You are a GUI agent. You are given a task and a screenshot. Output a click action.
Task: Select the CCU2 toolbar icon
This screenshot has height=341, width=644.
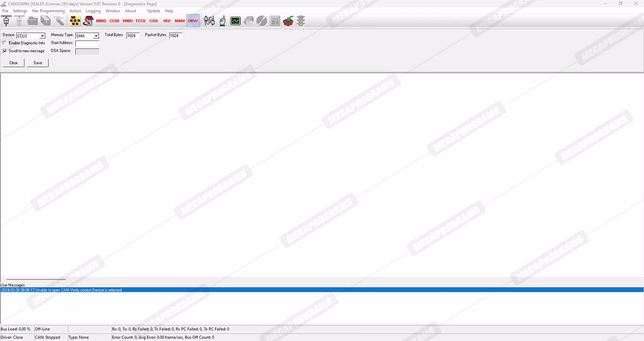(114, 21)
